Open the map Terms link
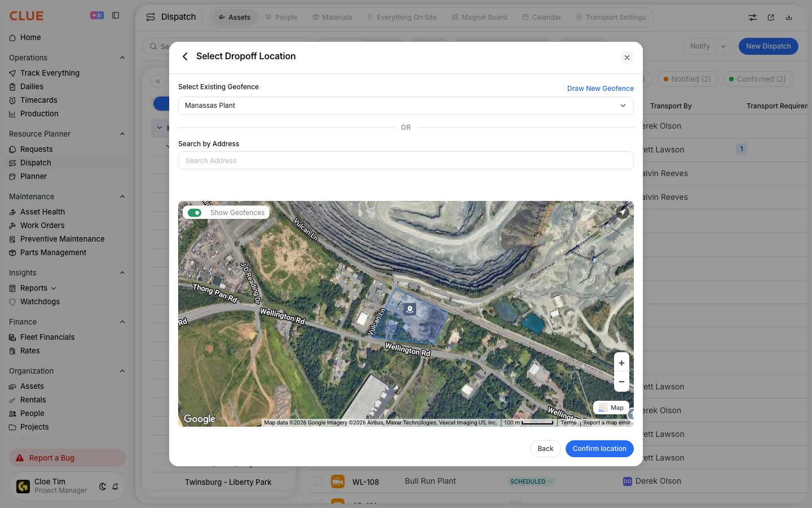 (568, 423)
